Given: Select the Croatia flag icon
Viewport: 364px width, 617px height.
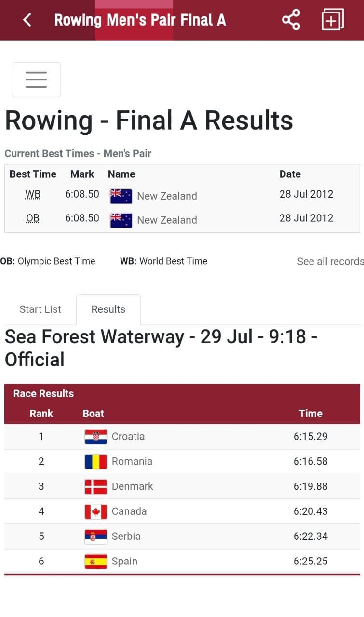Looking at the screenshot, I should (95, 437).
